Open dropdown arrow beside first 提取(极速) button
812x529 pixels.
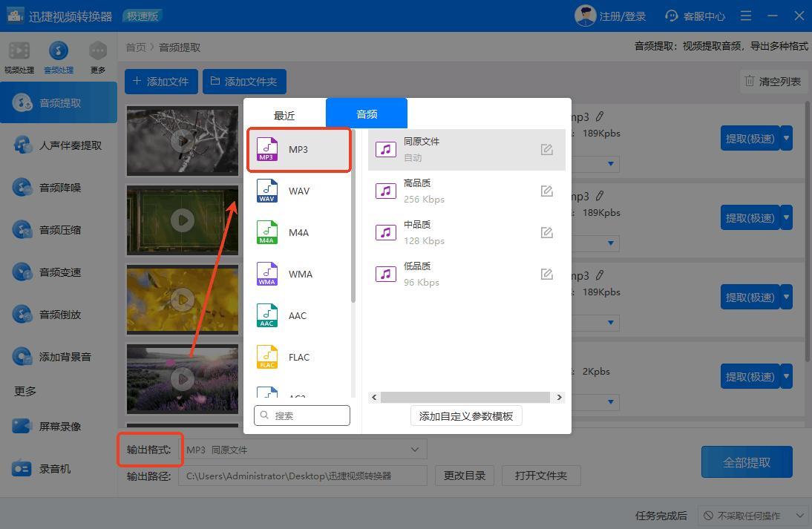click(x=787, y=138)
